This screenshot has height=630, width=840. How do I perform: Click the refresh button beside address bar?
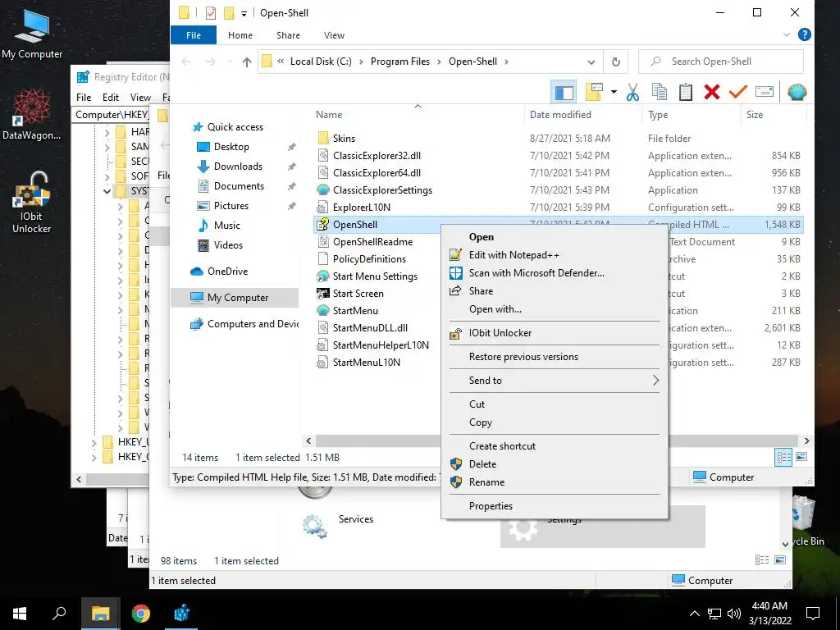[615, 62]
